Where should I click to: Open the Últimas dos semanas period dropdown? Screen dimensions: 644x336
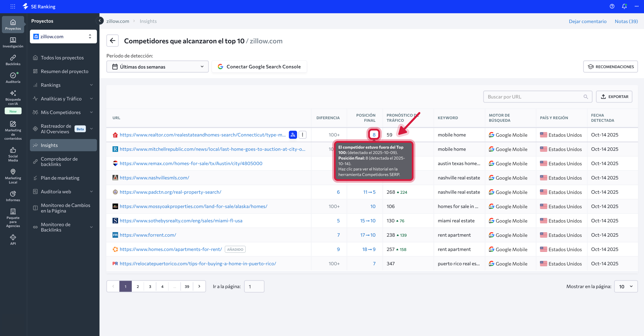[157, 67]
